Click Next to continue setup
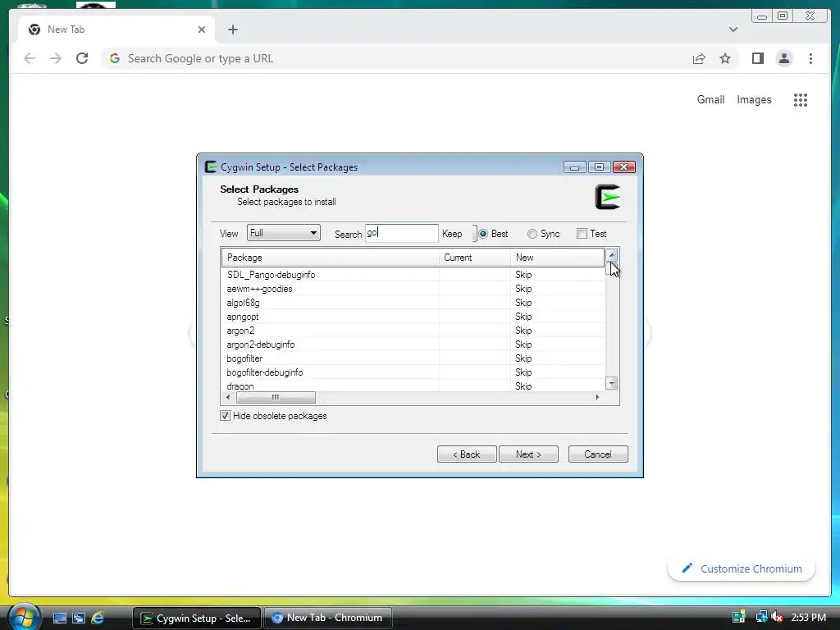The image size is (840, 630). coord(528,454)
